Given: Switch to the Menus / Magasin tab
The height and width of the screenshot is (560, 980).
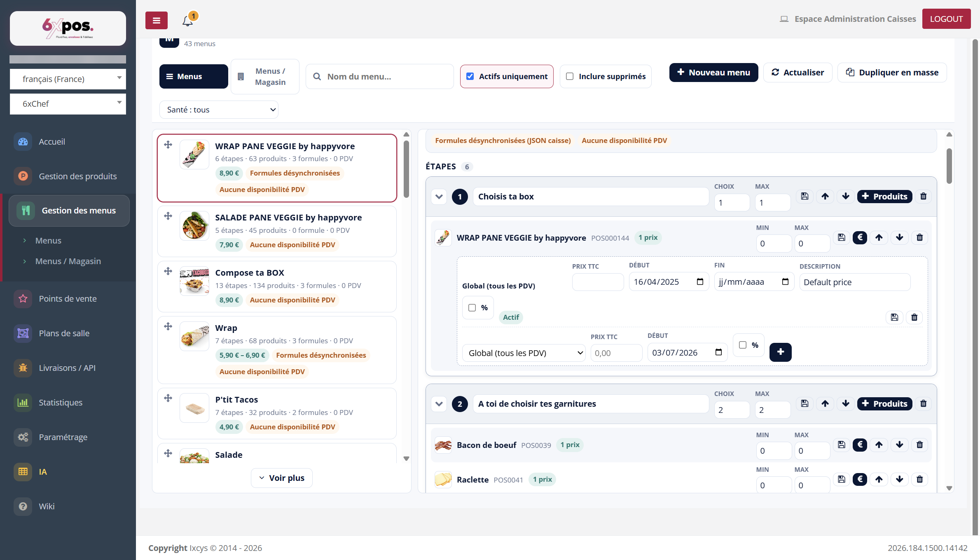Looking at the screenshot, I should (x=265, y=77).
